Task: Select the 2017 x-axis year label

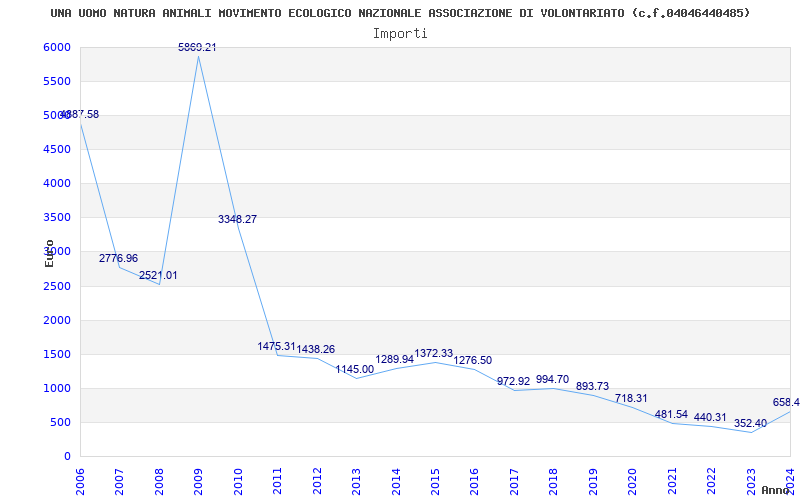Action: tap(514, 482)
